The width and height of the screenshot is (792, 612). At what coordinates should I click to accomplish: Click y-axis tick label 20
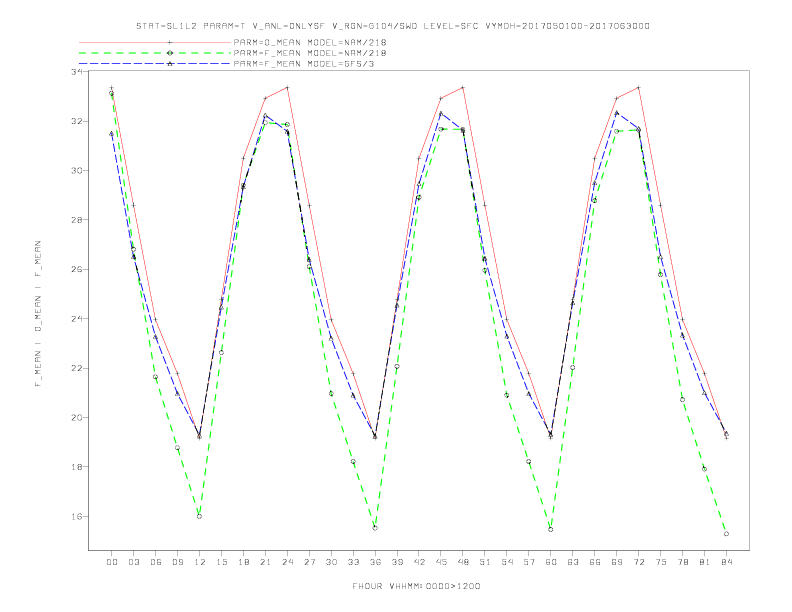click(77, 418)
